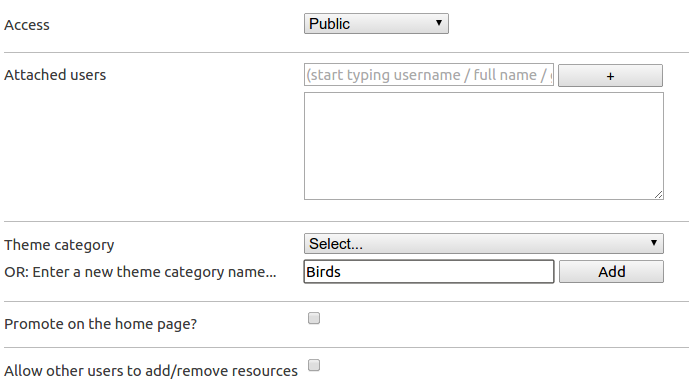
Task: Click 'OR: Enter a new theme category name...' text
Action: (140, 272)
